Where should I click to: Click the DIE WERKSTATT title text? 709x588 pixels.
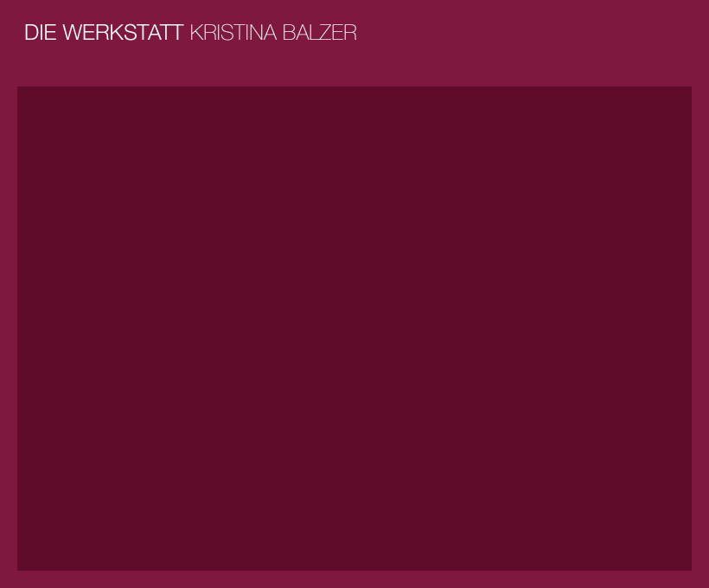(104, 33)
